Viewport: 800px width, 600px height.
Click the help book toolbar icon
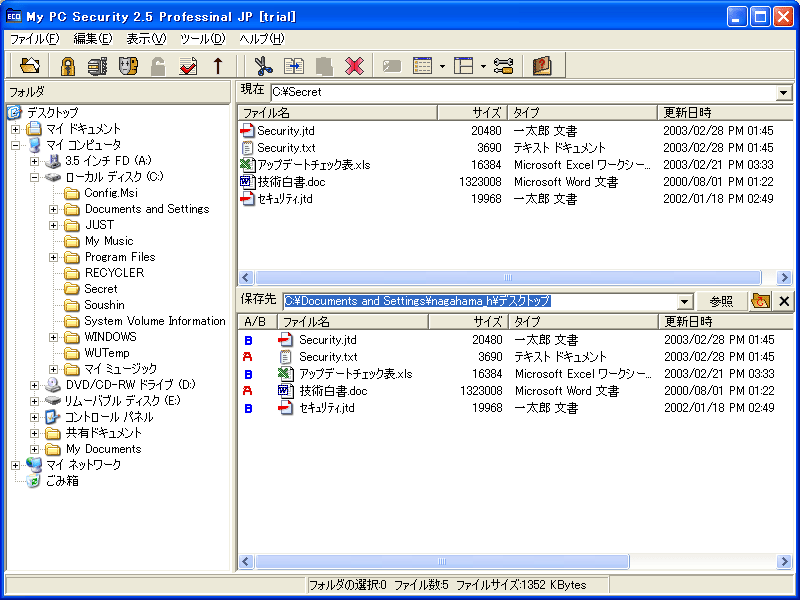(542, 66)
